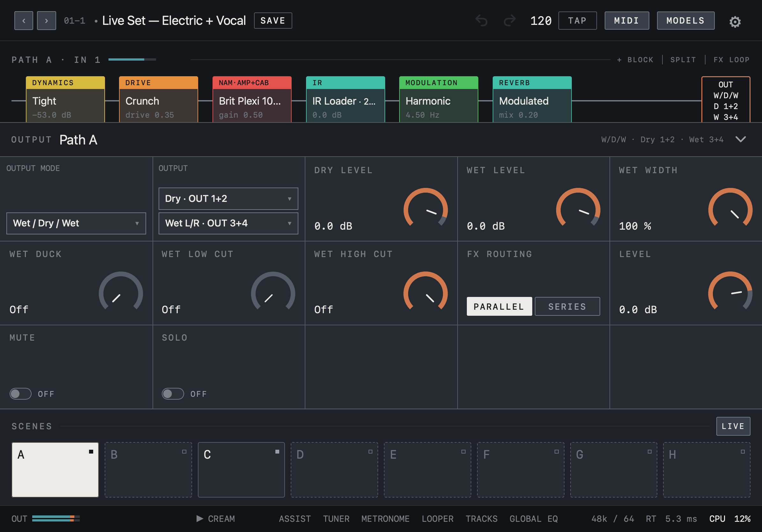Toggle the Solo switch
The height and width of the screenshot is (532, 762).
tap(173, 394)
